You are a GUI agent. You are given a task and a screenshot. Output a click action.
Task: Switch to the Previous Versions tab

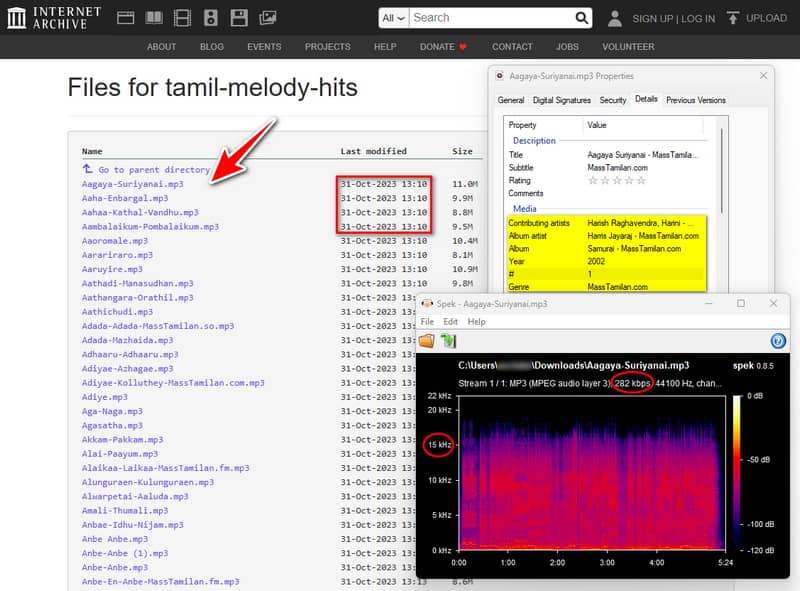click(x=696, y=100)
